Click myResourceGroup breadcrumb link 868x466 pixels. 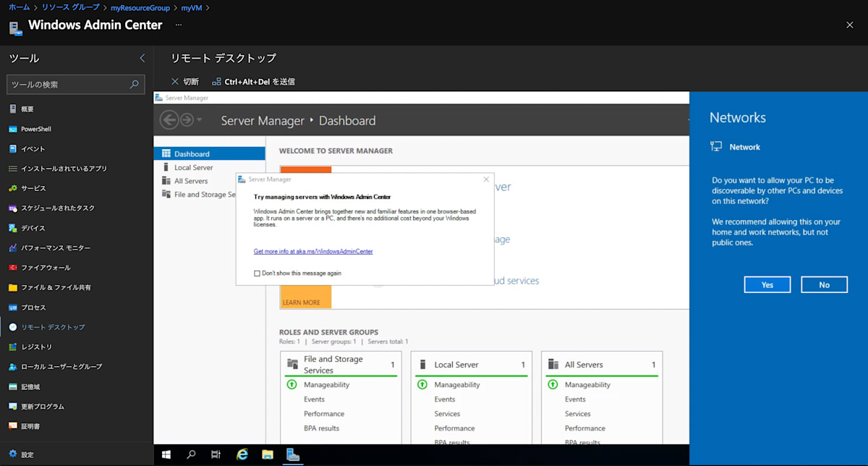(140, 7)
